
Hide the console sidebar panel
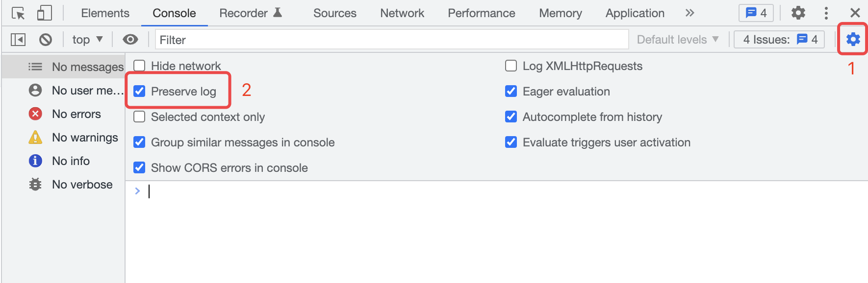(18, 40)
